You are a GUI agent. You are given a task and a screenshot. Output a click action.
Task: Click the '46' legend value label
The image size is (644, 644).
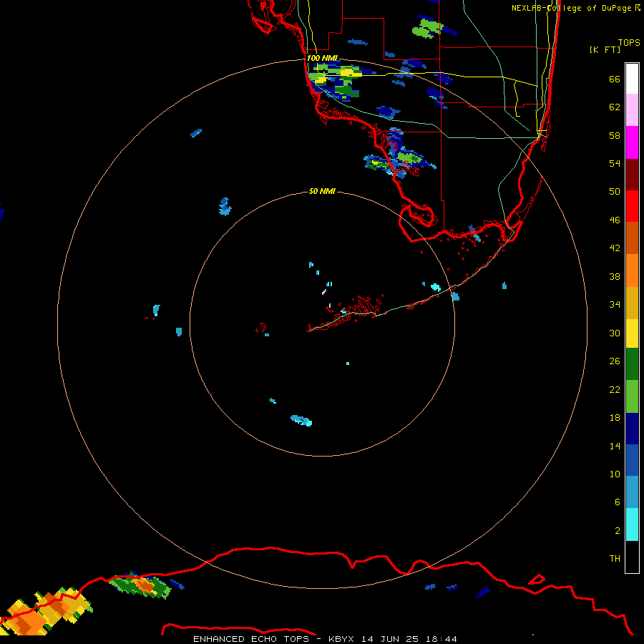[615, 220]
